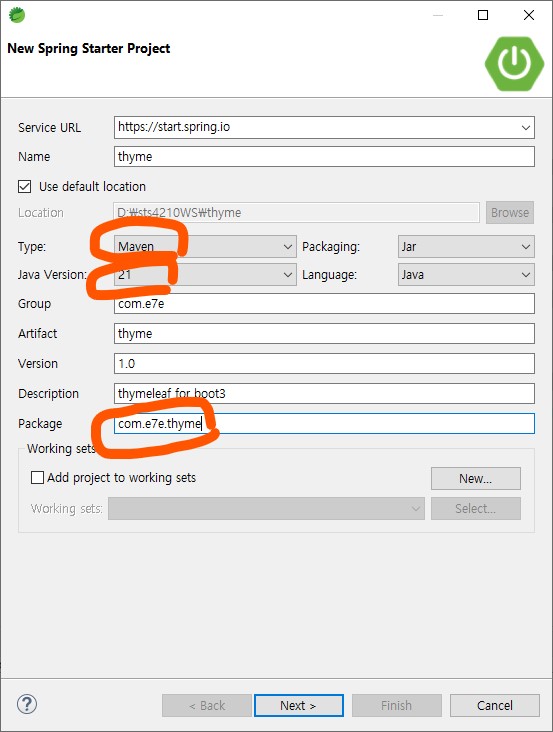
Task: Click the Language: label
Action: (x=329, y=274)
